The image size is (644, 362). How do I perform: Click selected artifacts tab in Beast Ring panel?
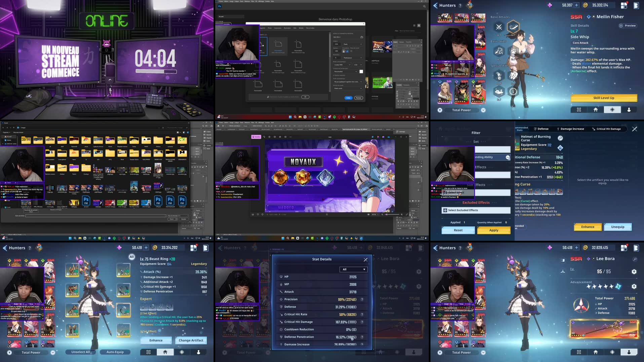165,352
